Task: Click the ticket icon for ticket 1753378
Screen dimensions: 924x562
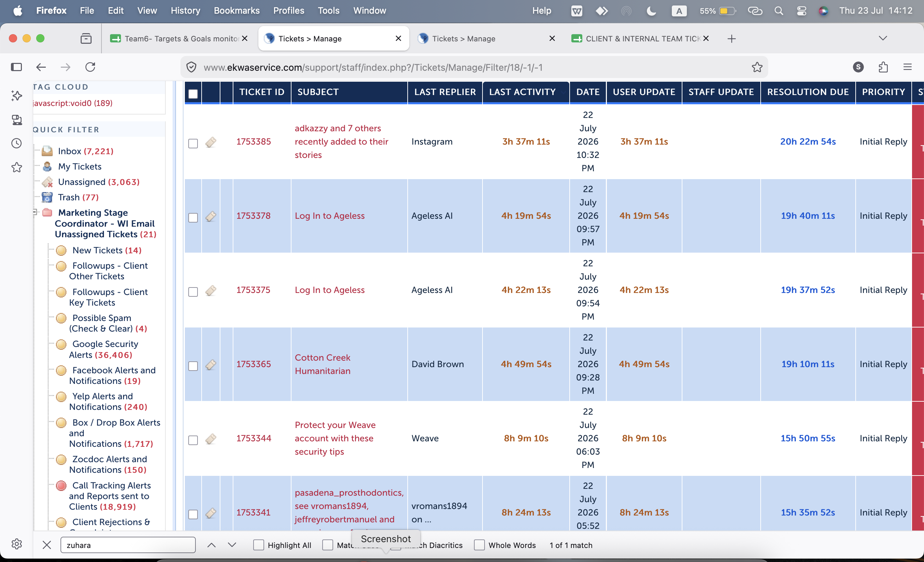Action: [x=211, y=216]
